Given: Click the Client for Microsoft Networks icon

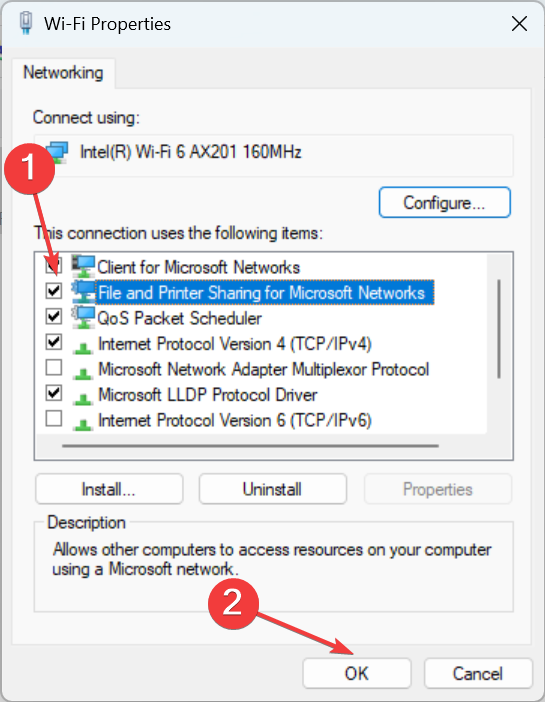Looking at the screenshot, I should (x=83, y=267).
